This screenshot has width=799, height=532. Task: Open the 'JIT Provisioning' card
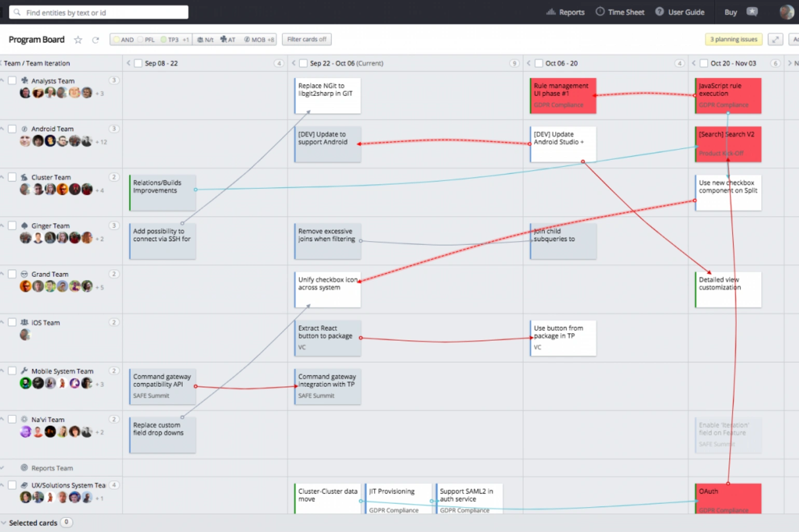[398, 499]
